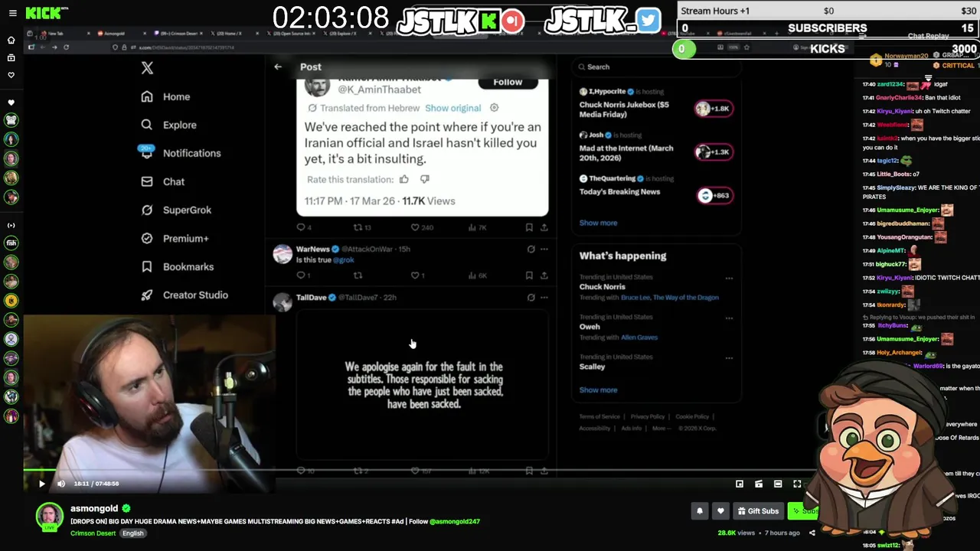Open Creator Studio in X sidebar
980x551 pixels.
184,295
